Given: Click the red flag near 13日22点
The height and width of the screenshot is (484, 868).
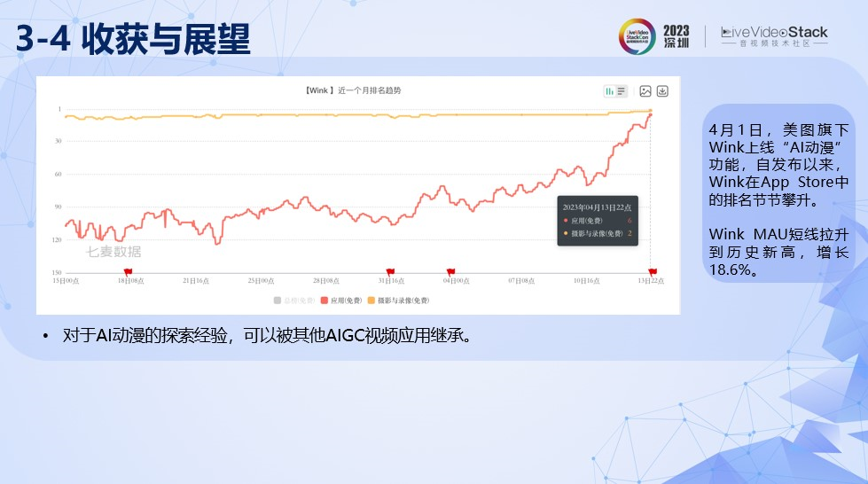Looking at the screenshot, I should pos(653,272).
